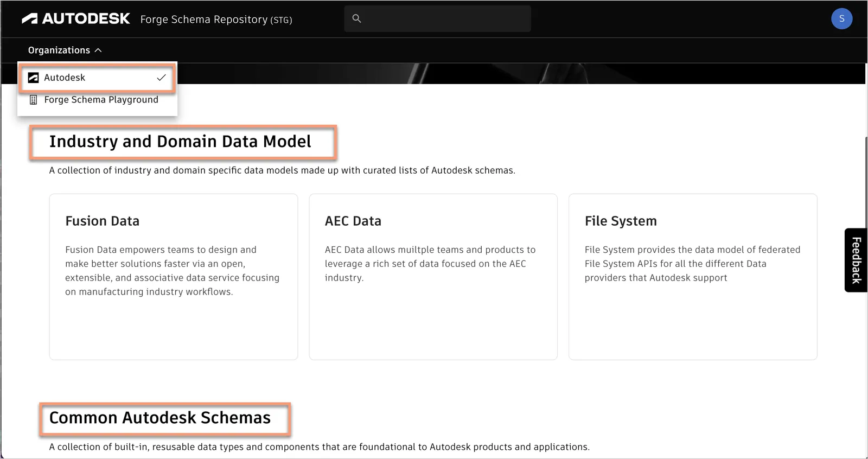Screen dimensions: 868x459
Task: Click into the search input field
Action: [437, 18]
